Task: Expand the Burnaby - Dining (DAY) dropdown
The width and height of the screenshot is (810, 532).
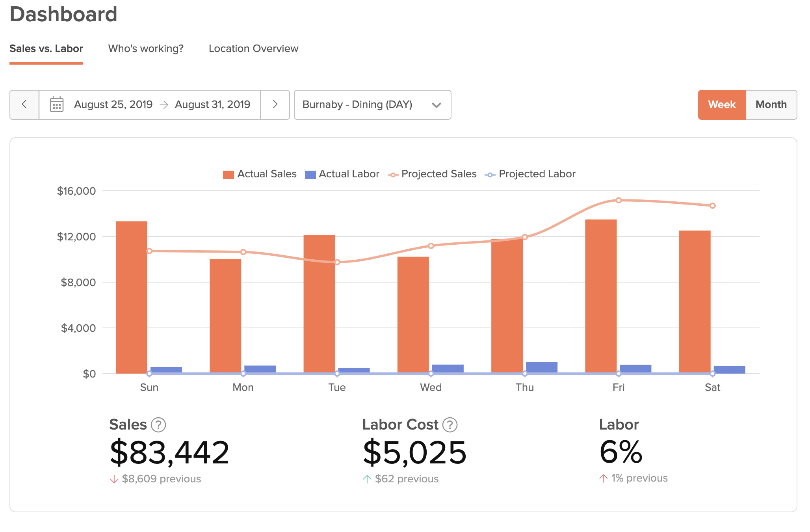Action: 357,104
